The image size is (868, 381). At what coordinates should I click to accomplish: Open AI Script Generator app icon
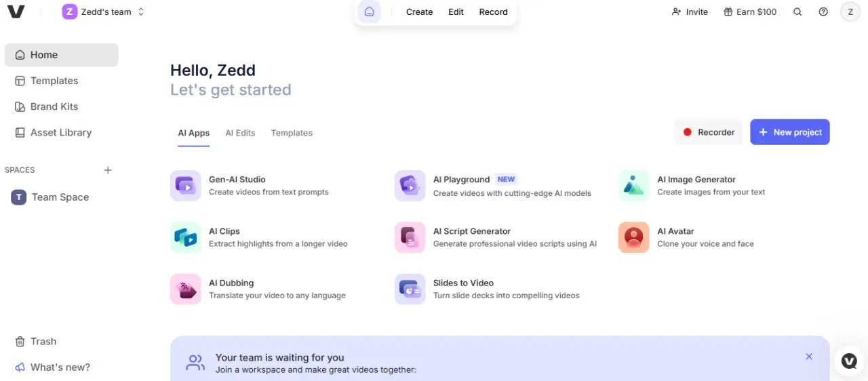coord(410,237)
